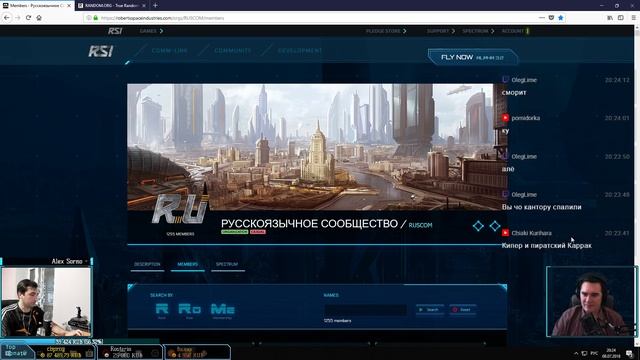Viewport: 640px width, 360px height.
Task: Open the Development navigation item
Action: (x=300, y=51)
